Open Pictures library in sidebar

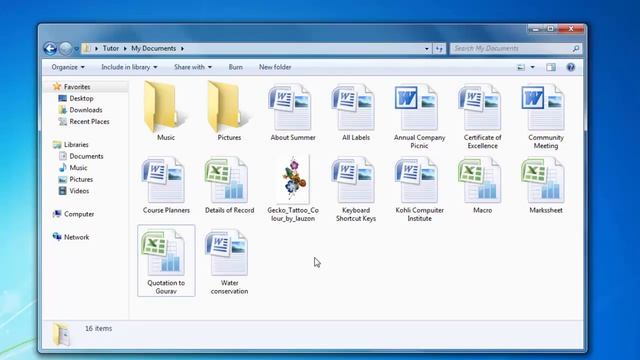(x=81, y=179)
